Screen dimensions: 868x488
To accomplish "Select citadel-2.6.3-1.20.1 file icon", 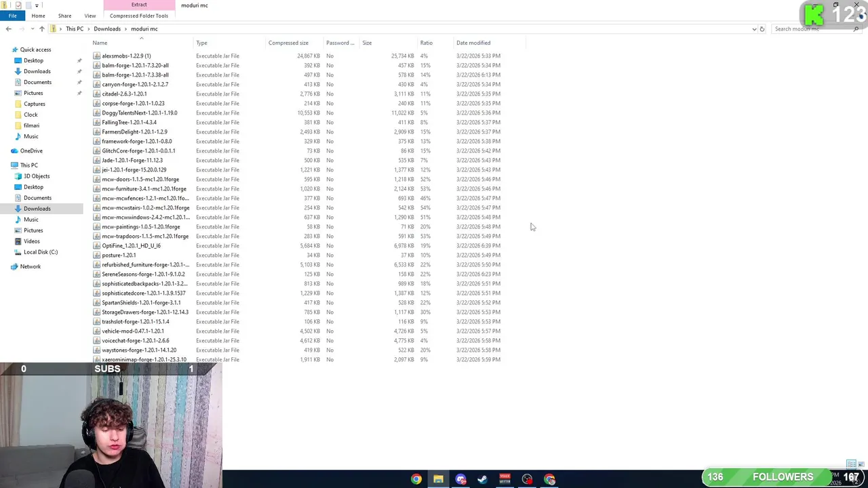I will click(97, 94).
